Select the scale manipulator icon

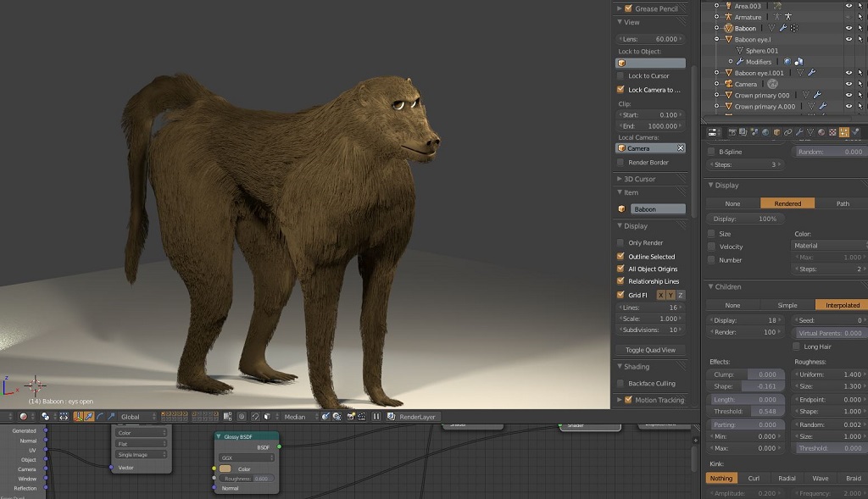coord(111,417)
